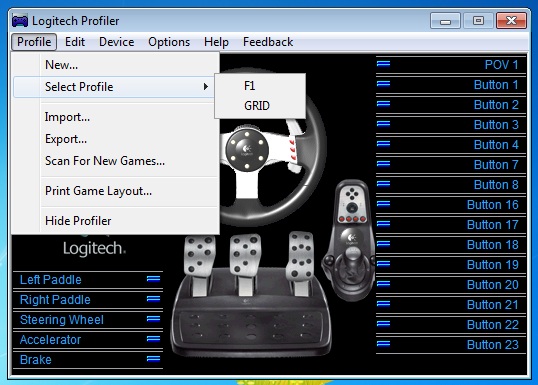Click the gear shifter image
Screen dimensions: 538x385
tap(348, 240)
